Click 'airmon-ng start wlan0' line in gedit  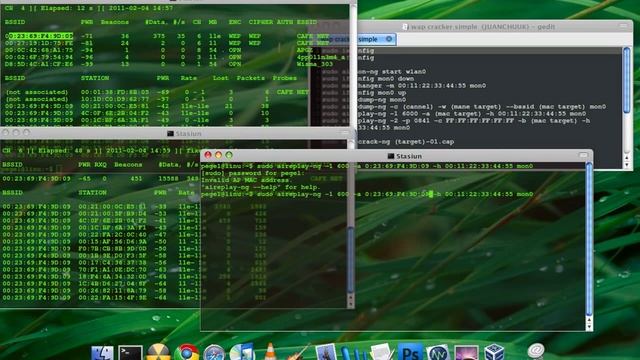tap(392, 71)
